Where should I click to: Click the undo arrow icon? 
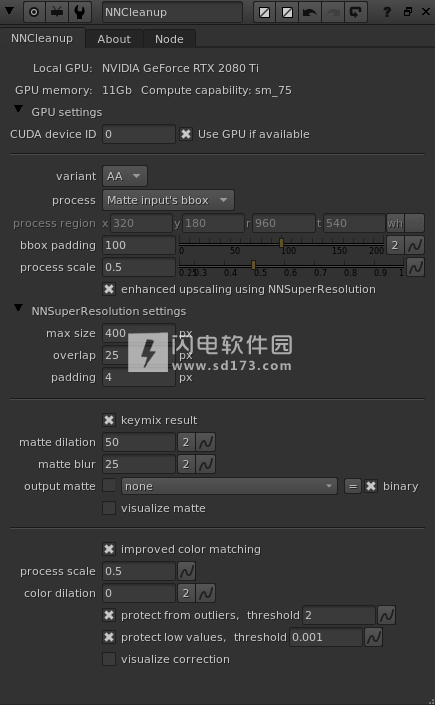[x=309, y=12]
